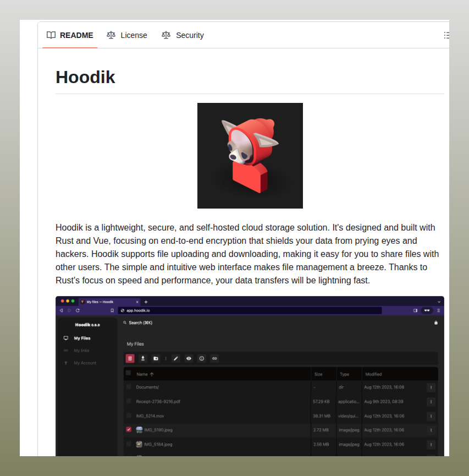Screen dimensions: 469x476
Task: Click the new folder icon in screenshot toolbar
Action: click(156, 359)
